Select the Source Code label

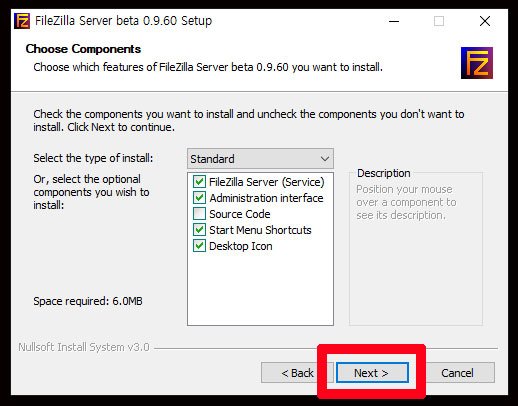pyautogui.click(x=240, y=214)
